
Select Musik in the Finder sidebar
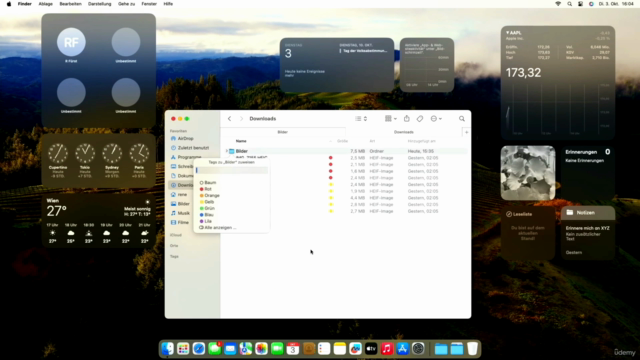(180, 213)
